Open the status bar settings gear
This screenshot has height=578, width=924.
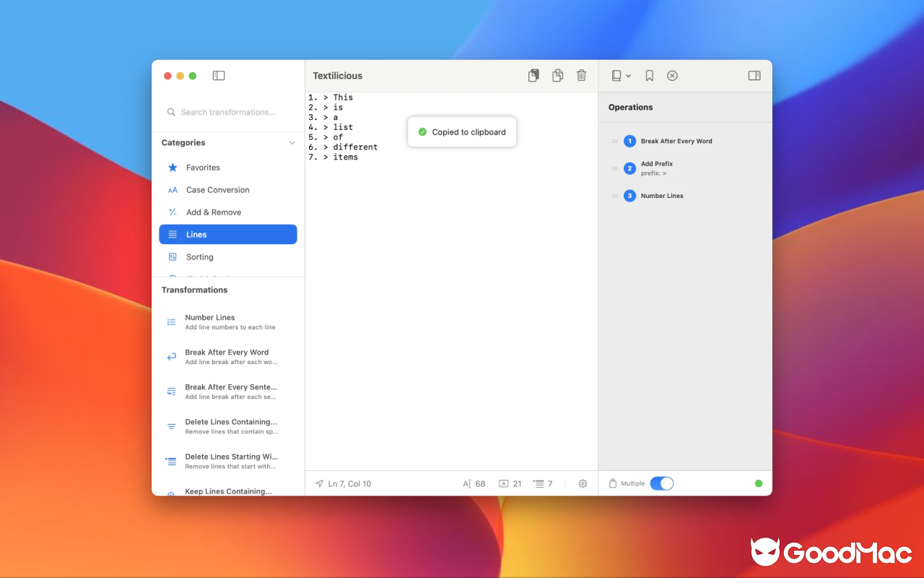tap(583, 483)
